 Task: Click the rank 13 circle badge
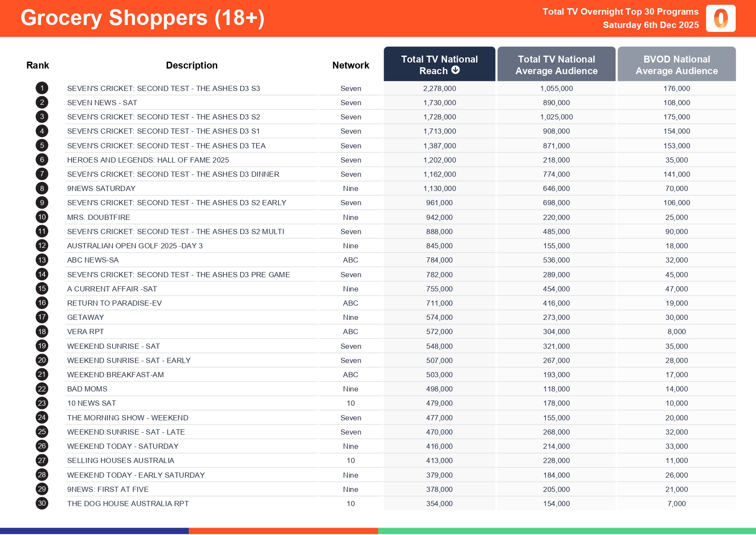(42, 260)
